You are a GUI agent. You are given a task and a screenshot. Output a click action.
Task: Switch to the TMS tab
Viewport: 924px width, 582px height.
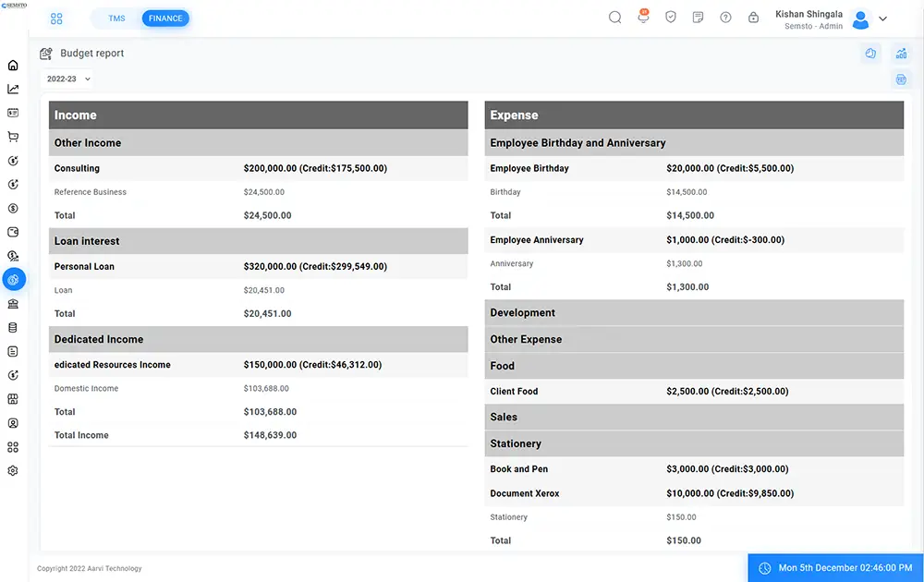pos(116,18)
